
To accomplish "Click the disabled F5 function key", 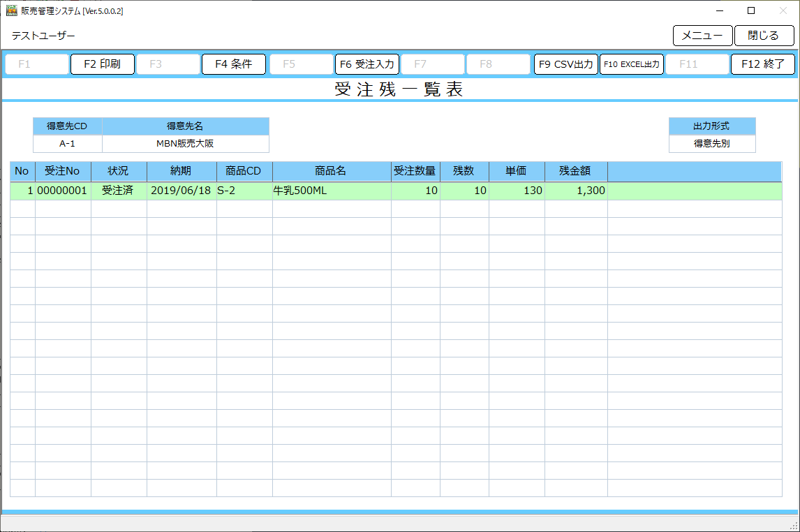I will 301,64.
